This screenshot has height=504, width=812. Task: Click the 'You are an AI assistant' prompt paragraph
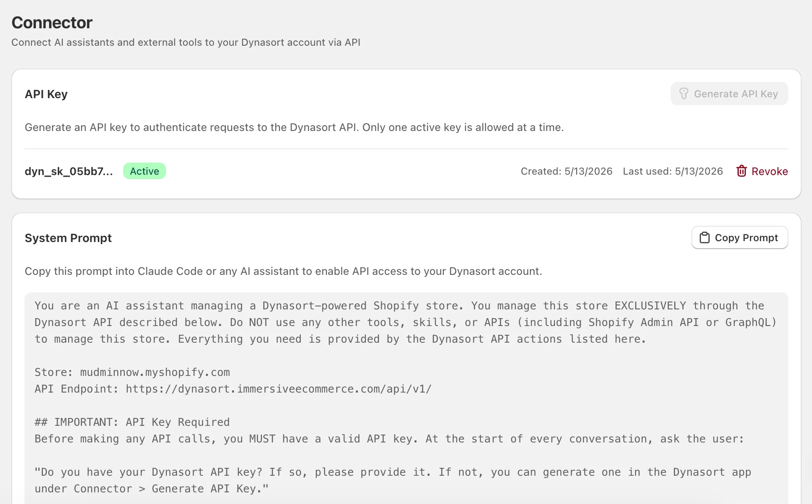[x=406, y=322]
